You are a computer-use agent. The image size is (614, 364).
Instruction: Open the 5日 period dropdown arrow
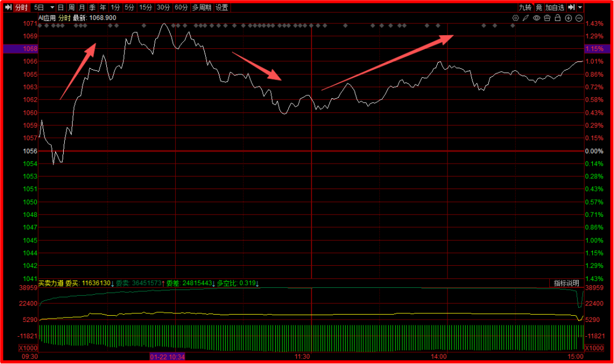[52, 7]
